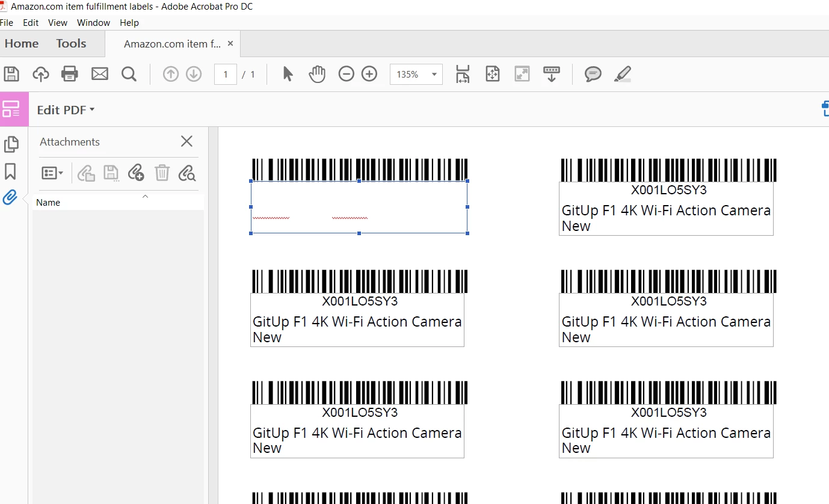
Task: Open the Window menu
Action: coord(93,22)
